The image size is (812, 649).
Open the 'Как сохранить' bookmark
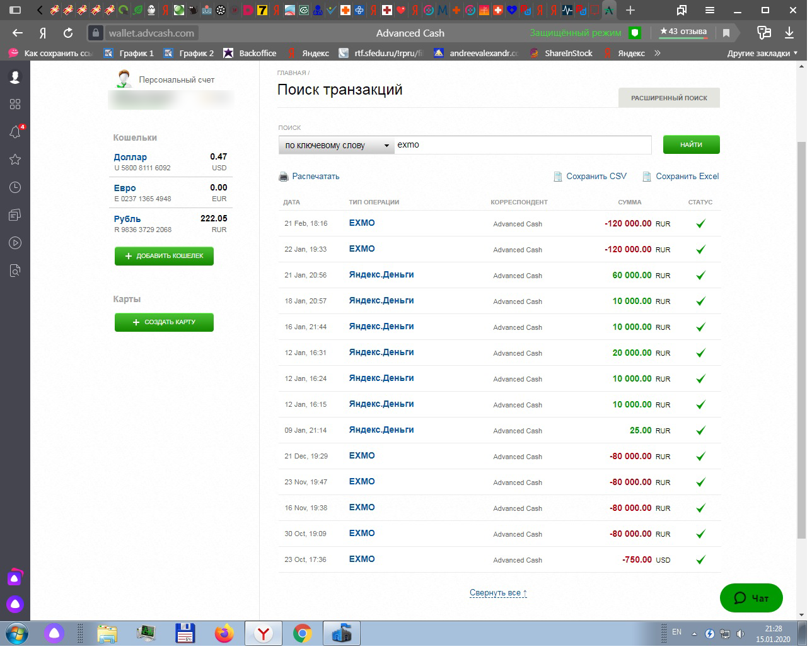click(51, 53)
